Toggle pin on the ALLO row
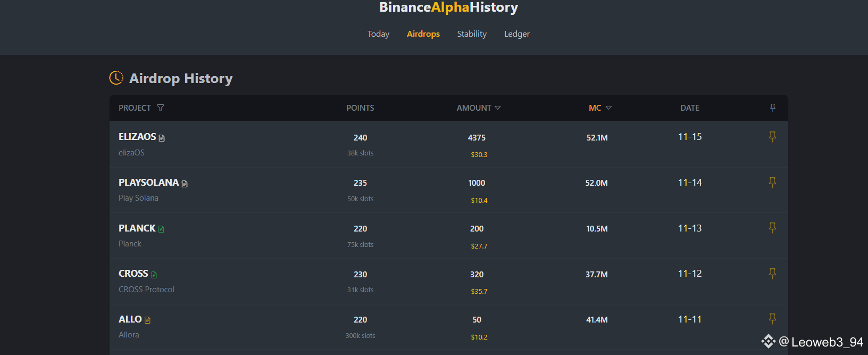 pos(772,319)
